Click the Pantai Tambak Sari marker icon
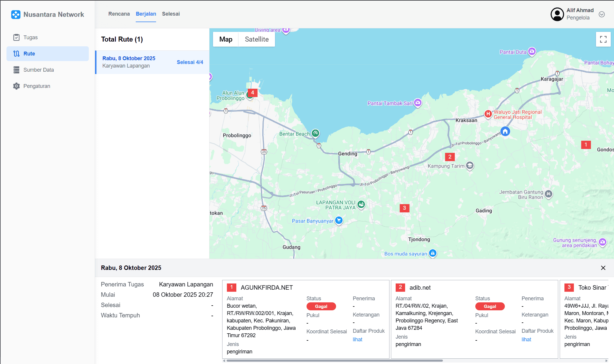 [417, 103]
